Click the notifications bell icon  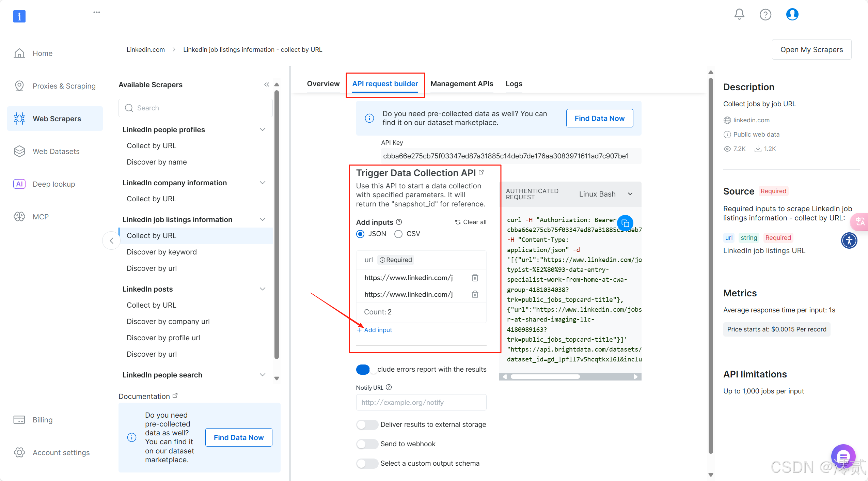pos(739,14)
